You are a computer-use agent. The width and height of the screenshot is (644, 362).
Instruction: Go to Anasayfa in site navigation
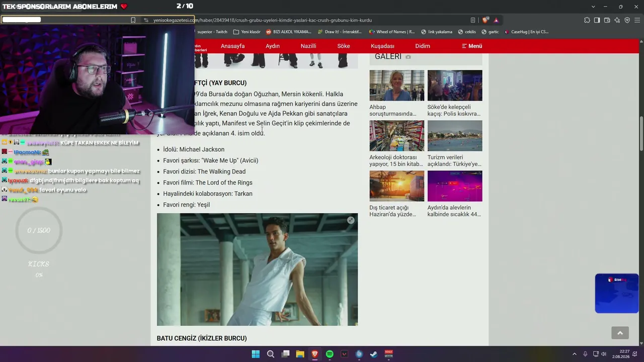pos(232,46)
